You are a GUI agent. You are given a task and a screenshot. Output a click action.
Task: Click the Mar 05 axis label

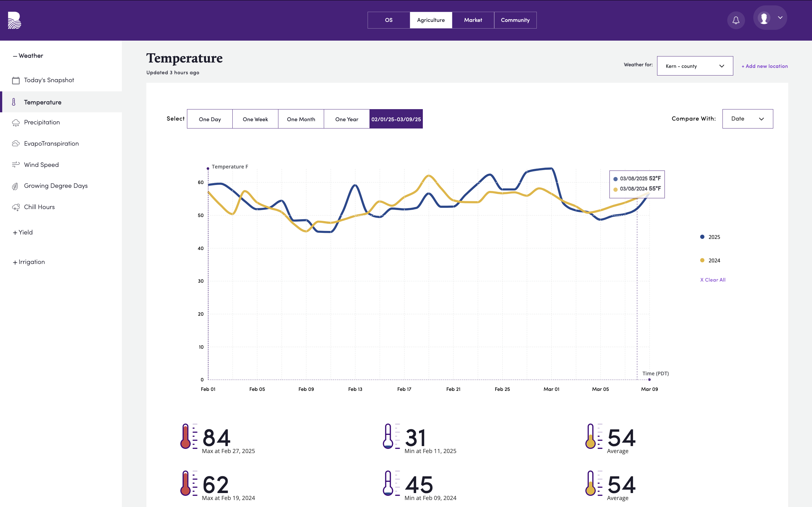[x=600, y=389]
